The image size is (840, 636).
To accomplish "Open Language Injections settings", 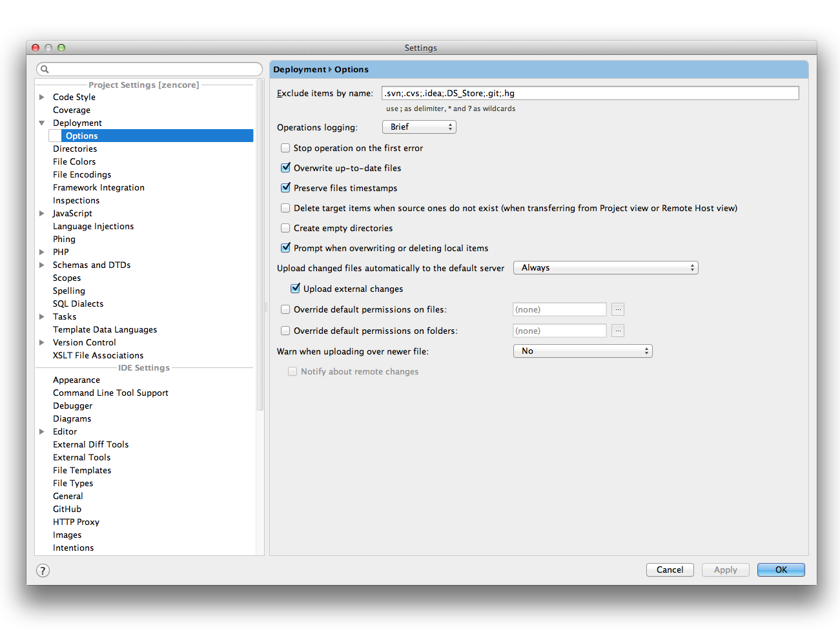I will tap(94, 226).
